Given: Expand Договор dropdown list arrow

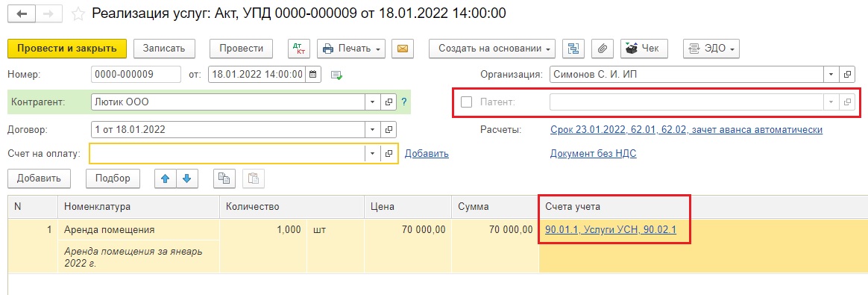Looking at the screenshot, I should (373, 130).
